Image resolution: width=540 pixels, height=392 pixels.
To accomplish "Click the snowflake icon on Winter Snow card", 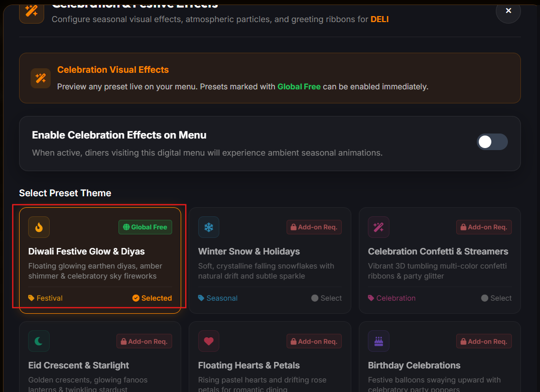I will click(209, 227).
